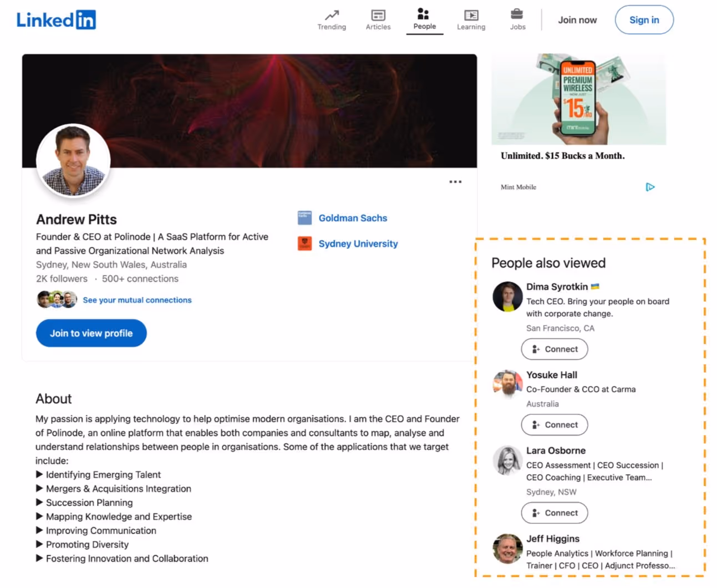The width and height of the screenshot is (717, 588).
Task: Click Succession Planning bullet
Action: (x=84, y=503)
